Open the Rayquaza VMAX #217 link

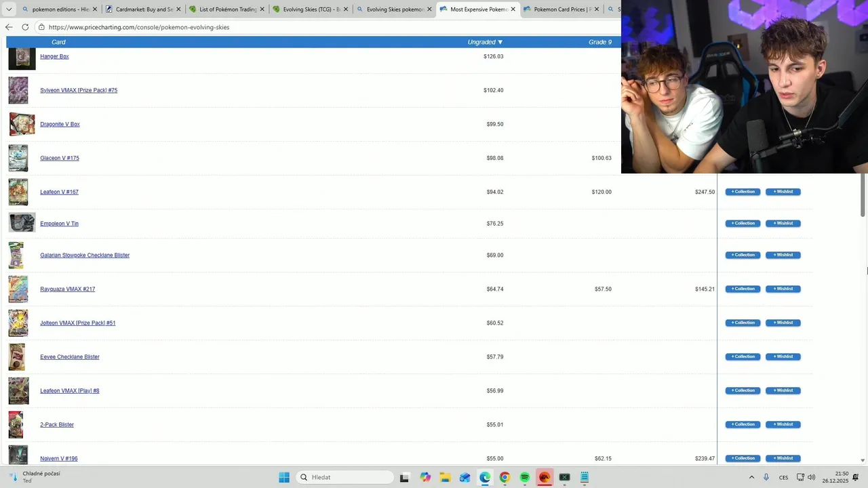[x=67, y=289]
